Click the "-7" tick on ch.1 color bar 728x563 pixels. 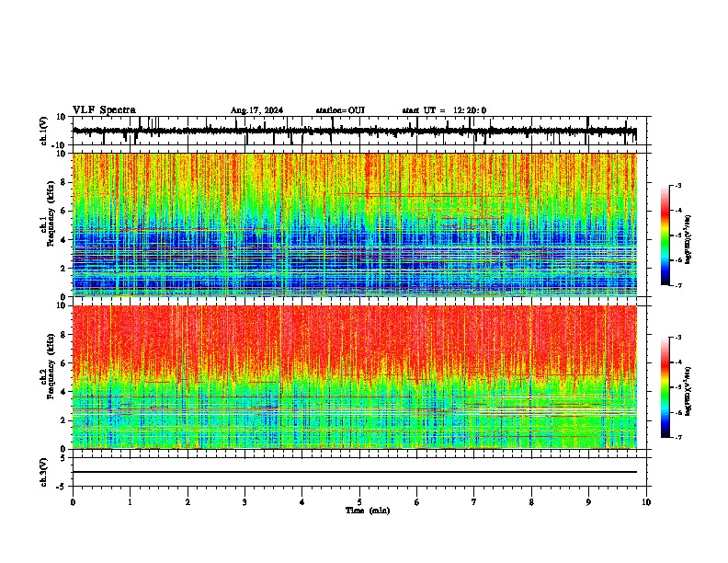tap(677, 285)
